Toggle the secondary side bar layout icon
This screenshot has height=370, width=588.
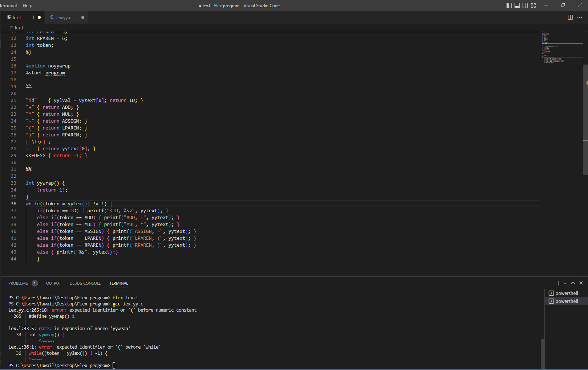tap(525, 5)
